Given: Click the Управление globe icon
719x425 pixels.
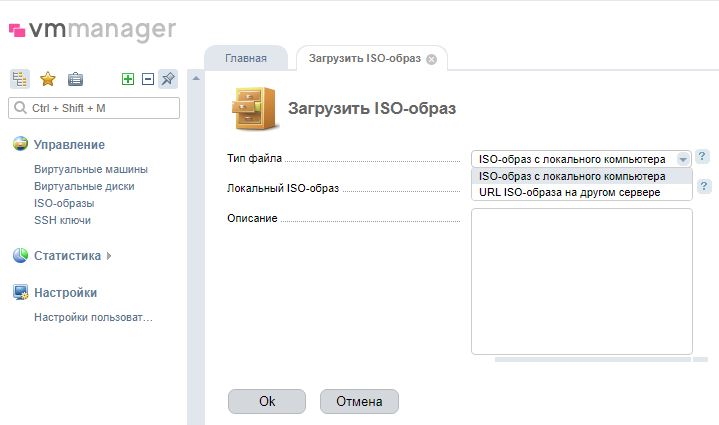Looking at the screenshot, I should click(20, 144).
